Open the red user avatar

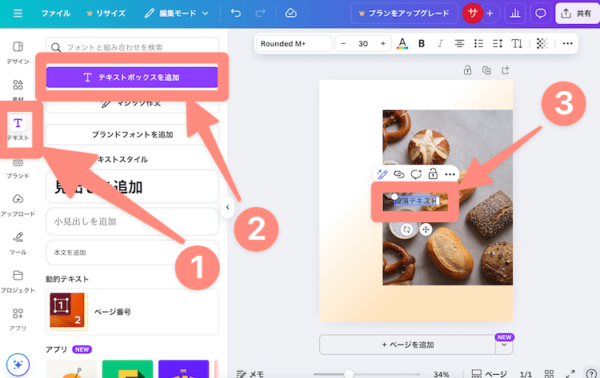click(x=473, y=13)
